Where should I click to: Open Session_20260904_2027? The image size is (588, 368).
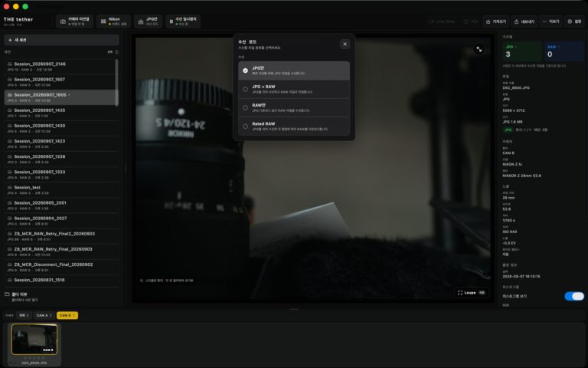point(60,221)
